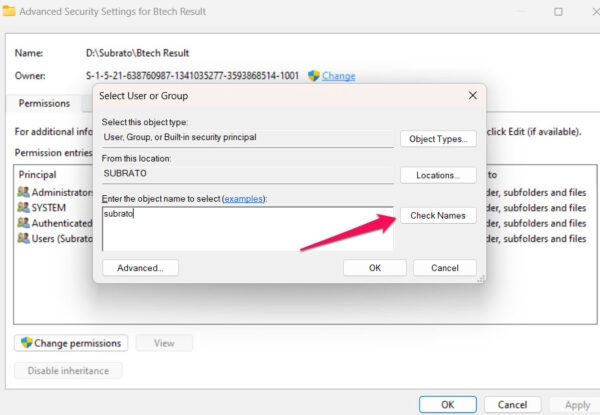Confirm Select User dialog with OK

click(374, 268)
